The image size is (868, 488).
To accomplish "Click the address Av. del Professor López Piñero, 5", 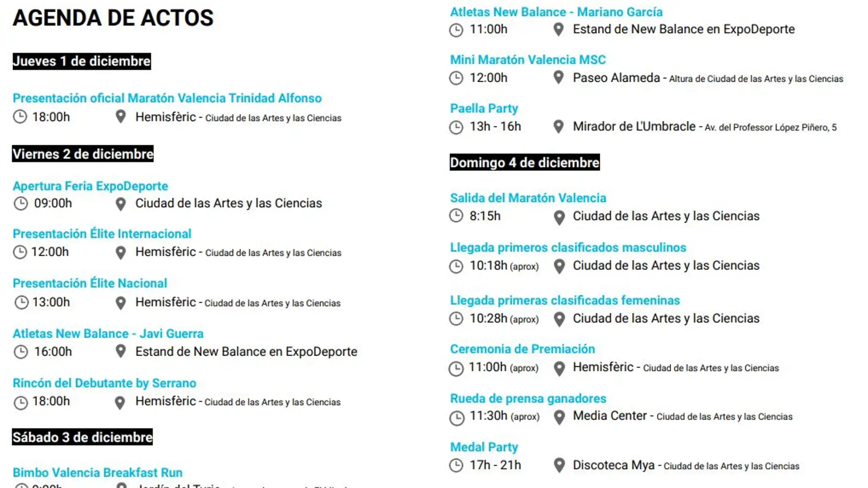I will (771, 128).
